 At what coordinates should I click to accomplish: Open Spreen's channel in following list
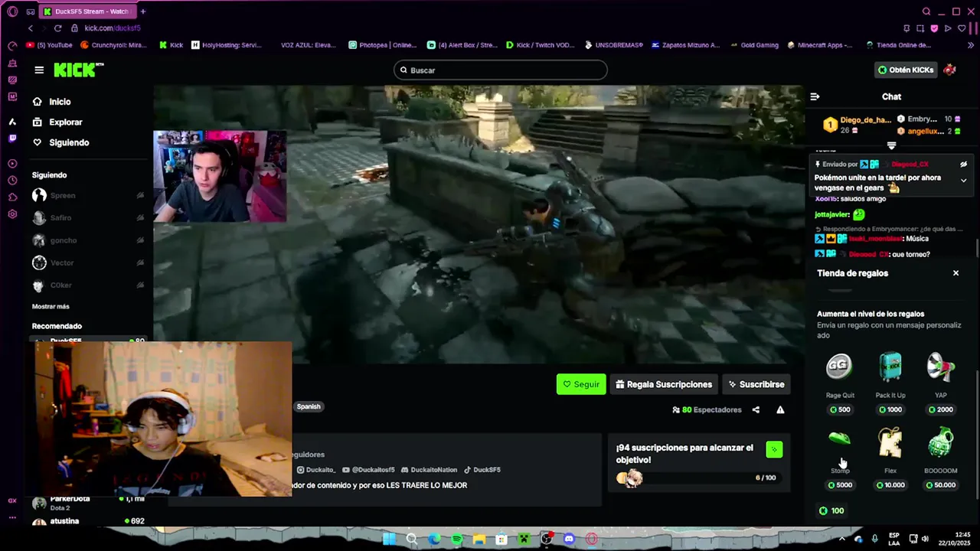(88, 196)
